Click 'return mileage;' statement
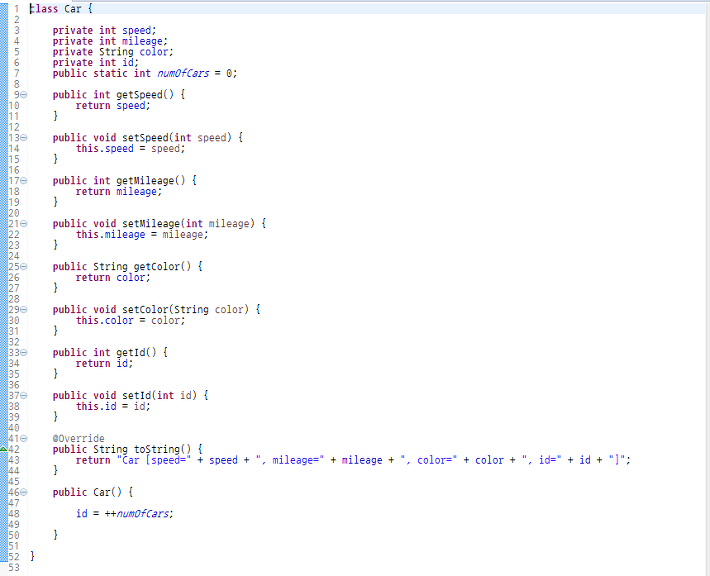710x576 pixels. (x=119, y=192)
